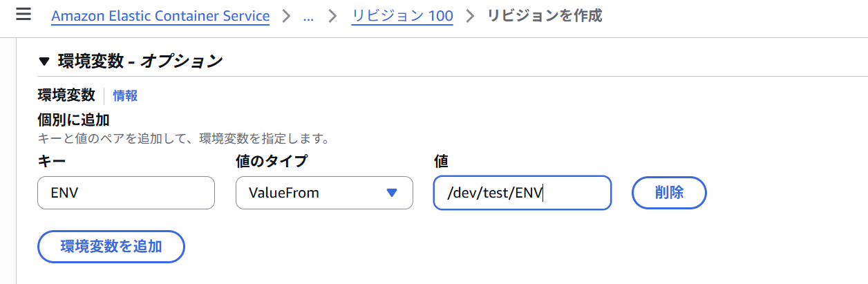The width and height of the screenshot is (868, 284).
Task: Click the 値のタイプ column label
Action: [272, 161]
